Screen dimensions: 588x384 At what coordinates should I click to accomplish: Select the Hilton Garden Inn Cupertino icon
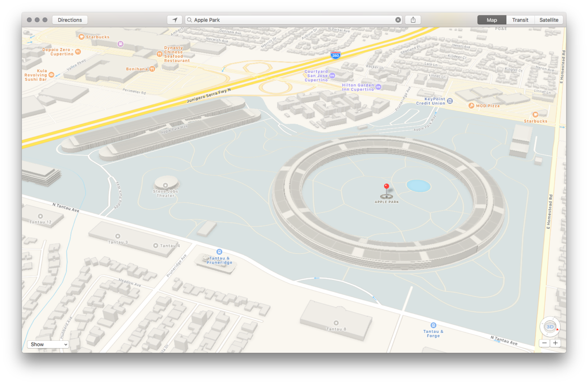click(379, 87)
